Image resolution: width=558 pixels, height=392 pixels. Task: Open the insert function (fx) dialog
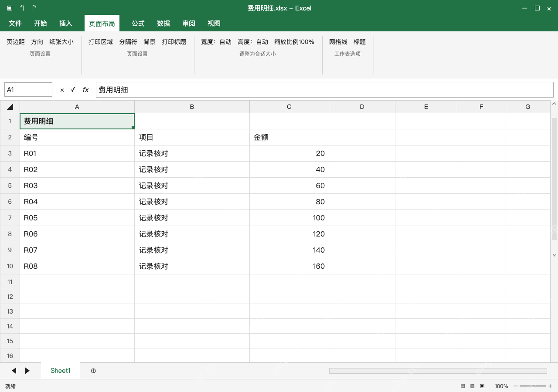(85, 90)
